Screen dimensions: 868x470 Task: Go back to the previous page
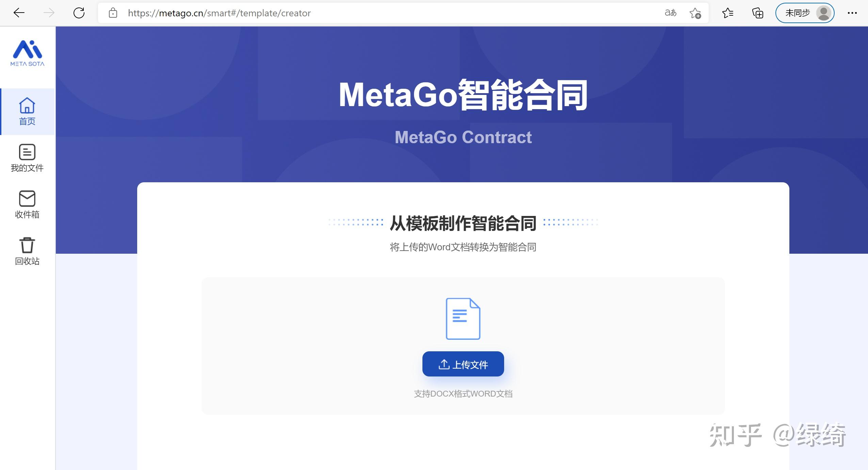tap(19, 13)
